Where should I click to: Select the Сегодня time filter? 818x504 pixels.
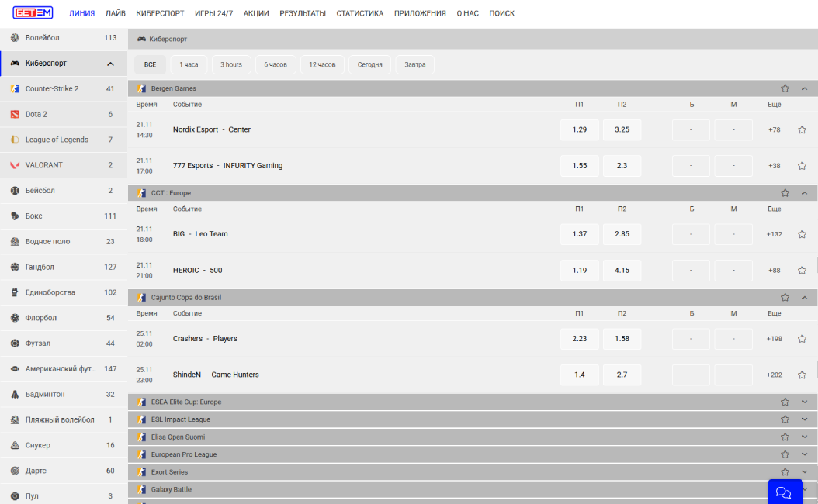369,64
